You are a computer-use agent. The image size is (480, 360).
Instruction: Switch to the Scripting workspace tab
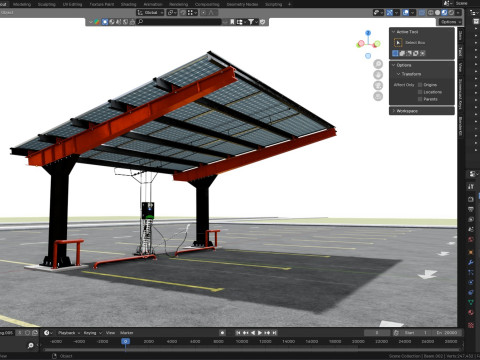point(273,4)
